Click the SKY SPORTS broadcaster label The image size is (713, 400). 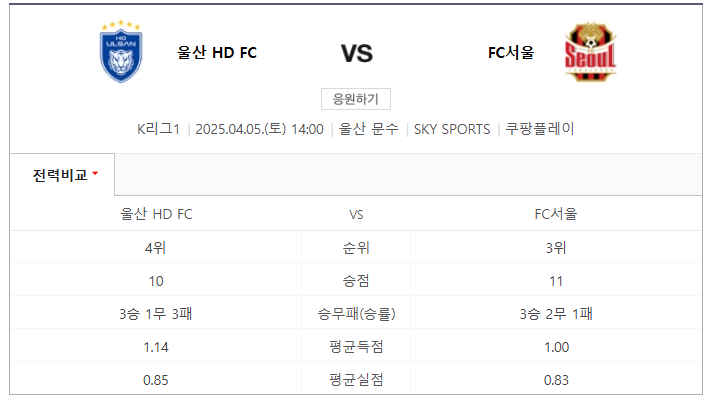click(452, 129)
